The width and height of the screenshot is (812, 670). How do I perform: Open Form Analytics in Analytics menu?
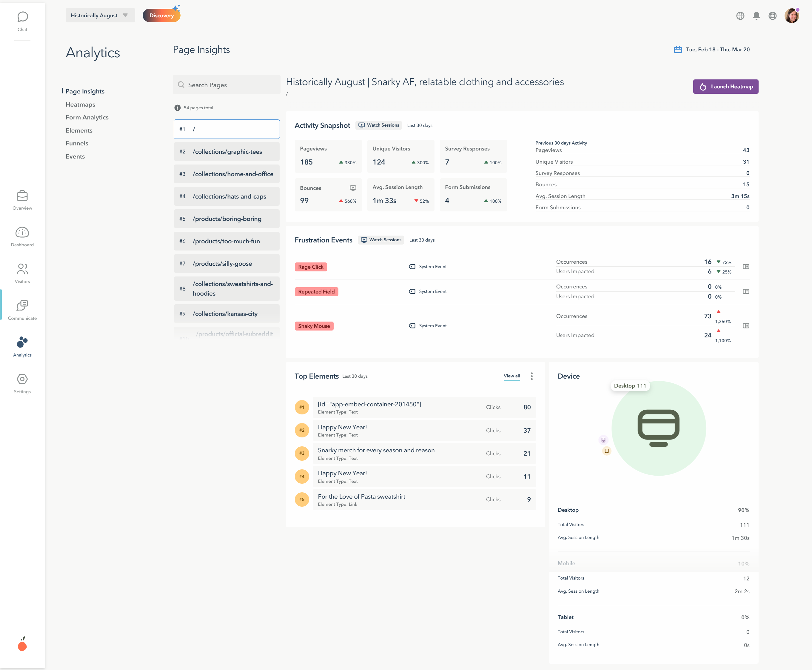click(x=87, y=117)
